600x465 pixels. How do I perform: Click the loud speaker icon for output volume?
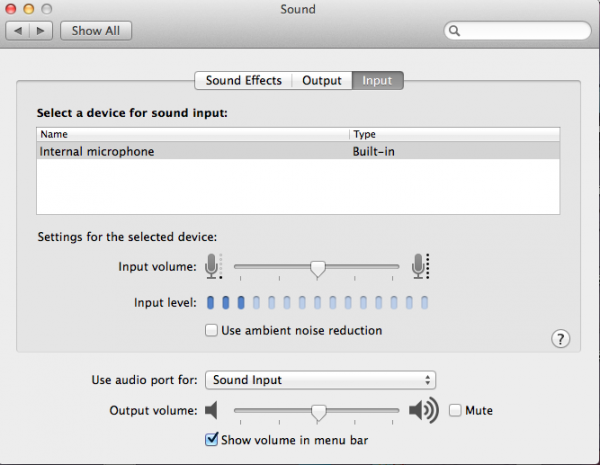[x=423, y=410]
